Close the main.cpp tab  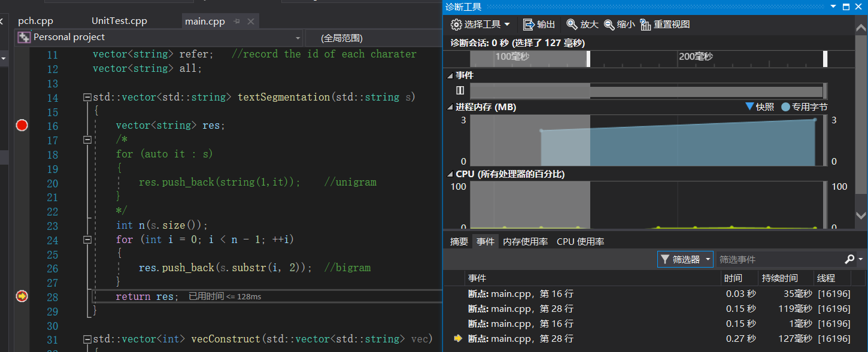click(250, 22)
